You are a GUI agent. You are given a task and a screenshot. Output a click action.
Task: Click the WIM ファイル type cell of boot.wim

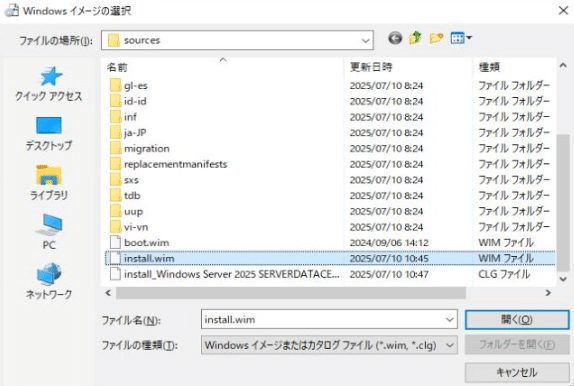[x=506, y=243]
